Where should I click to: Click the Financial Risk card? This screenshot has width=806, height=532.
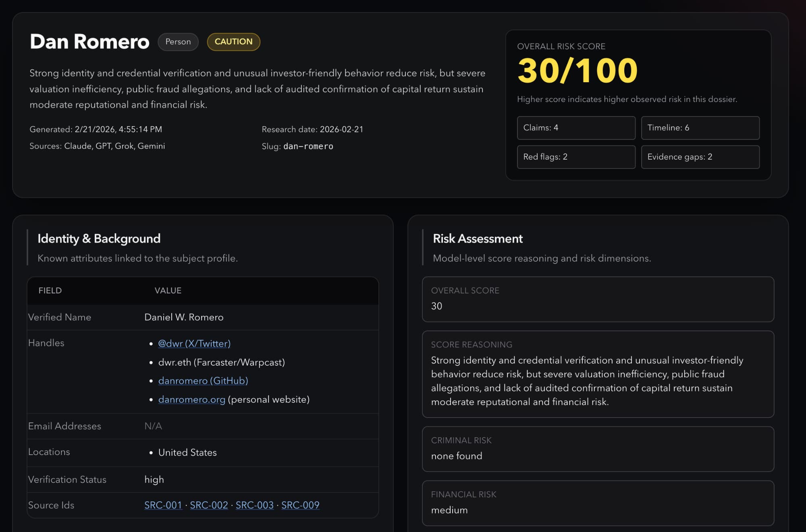coord(598,503)
